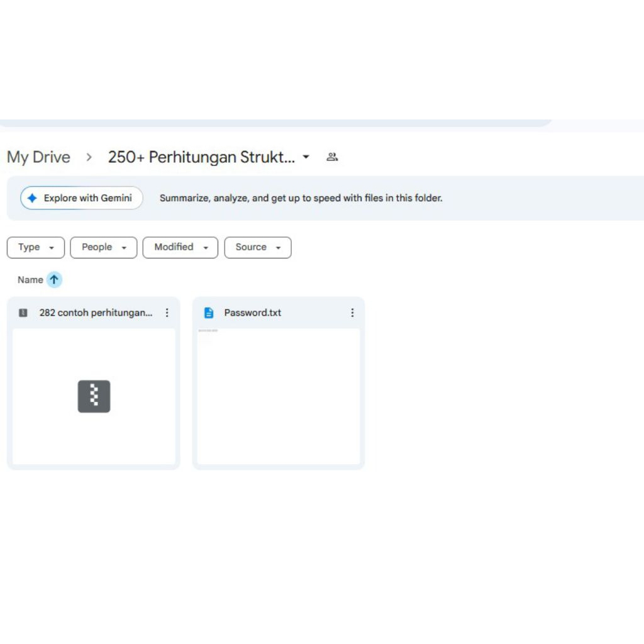Screen dimensions: 644x644
Task: Click the breadcrumb chevron separator after My Drive
Action: pyautogui.click(x=89, y=157)
